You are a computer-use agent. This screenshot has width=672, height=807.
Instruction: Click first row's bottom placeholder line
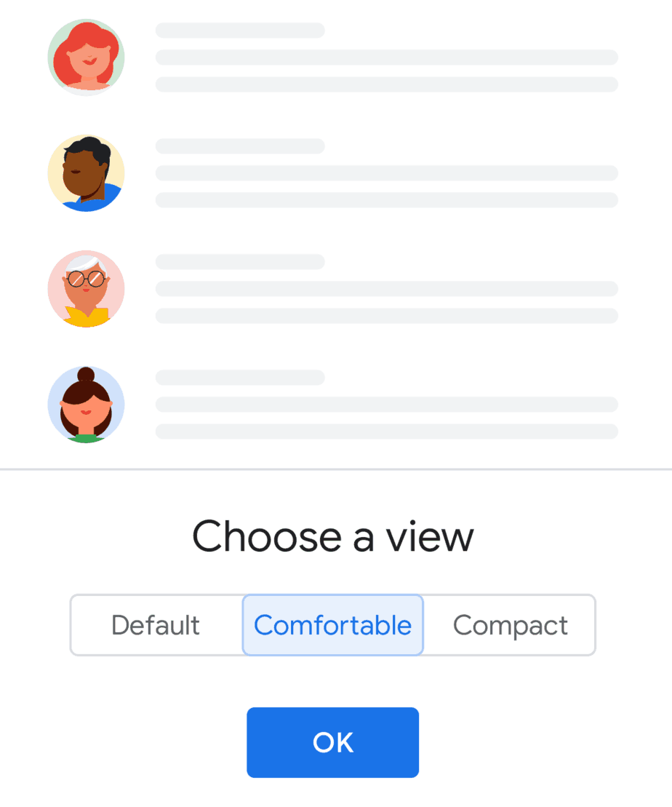coord(387,84)
